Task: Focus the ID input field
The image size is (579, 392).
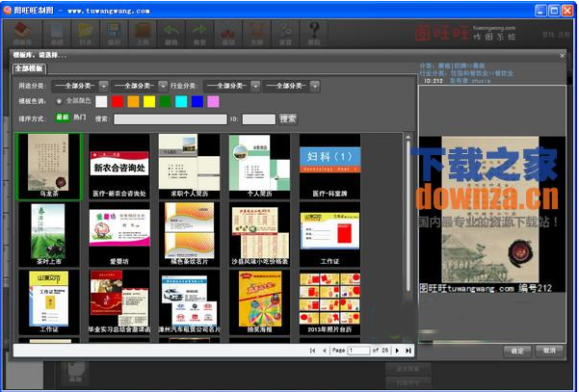Action: (259, 119)
